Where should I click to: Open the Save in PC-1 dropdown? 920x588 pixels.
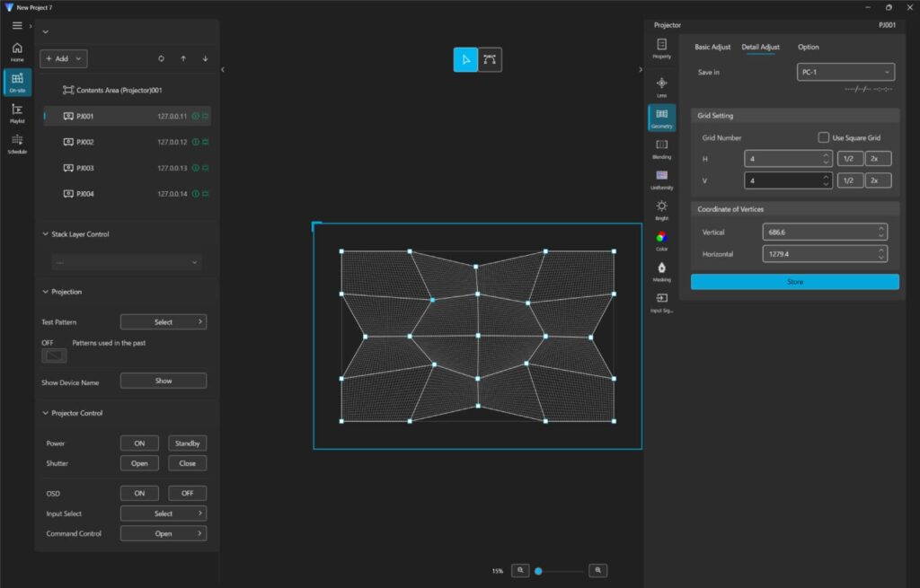click(x=845, y=71)
